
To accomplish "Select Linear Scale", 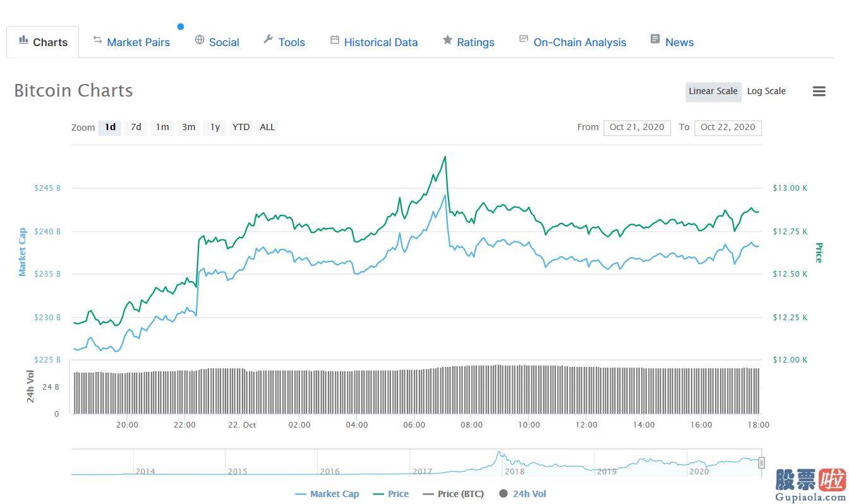I will (713, 91).
